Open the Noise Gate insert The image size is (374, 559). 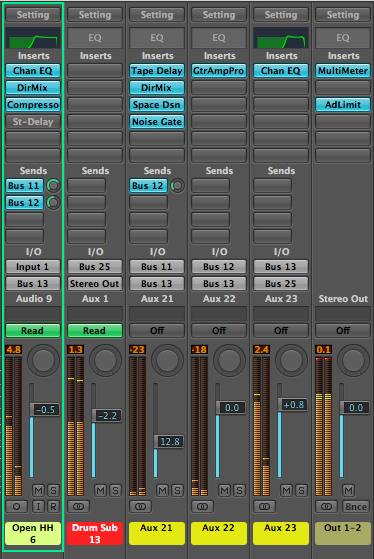pos(157,122)
